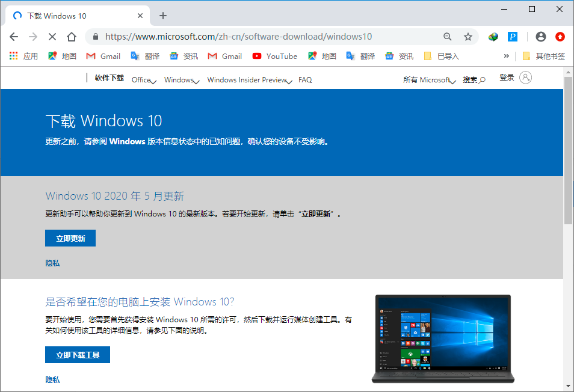Bookmark this page with the star icon

pyautogui.click(x=468, y=37)
